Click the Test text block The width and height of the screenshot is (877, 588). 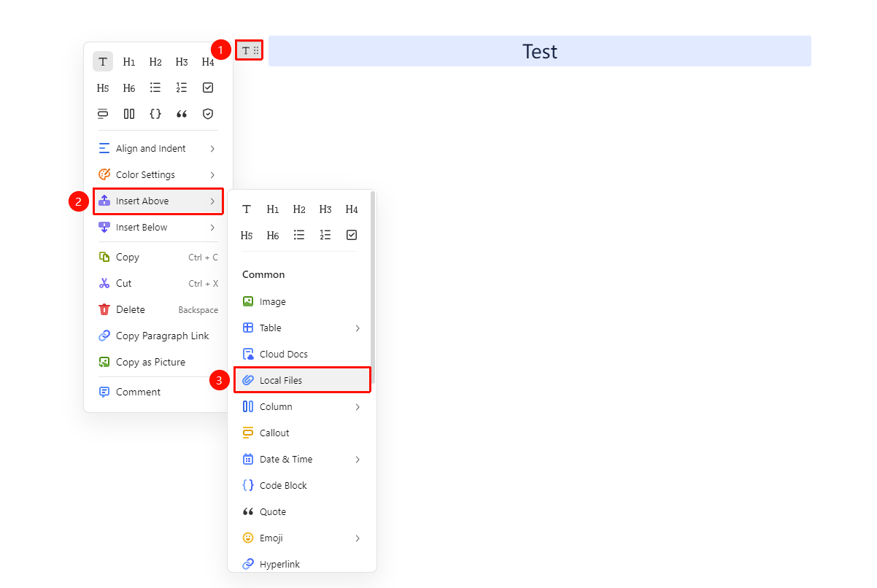click(540, 51)
